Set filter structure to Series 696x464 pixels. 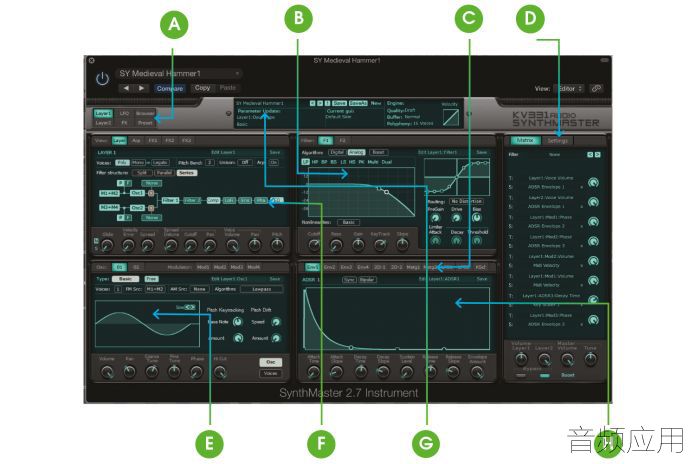click(186, 173)
